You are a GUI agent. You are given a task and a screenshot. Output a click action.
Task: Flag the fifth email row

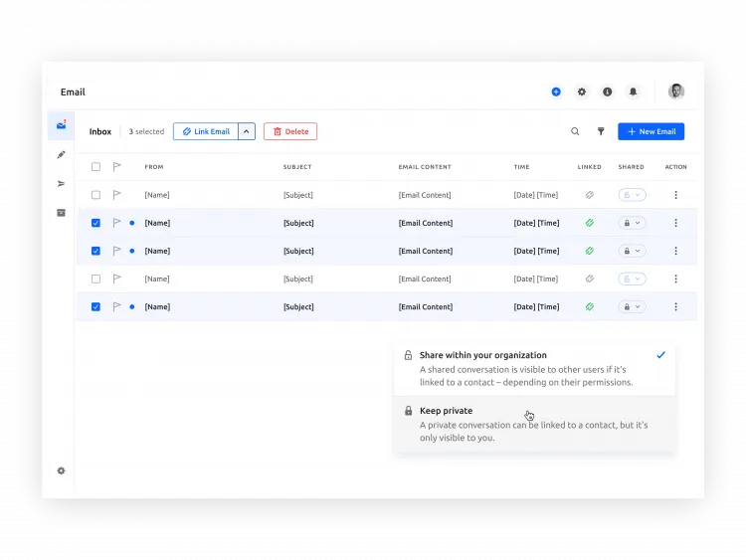point(116,307)
